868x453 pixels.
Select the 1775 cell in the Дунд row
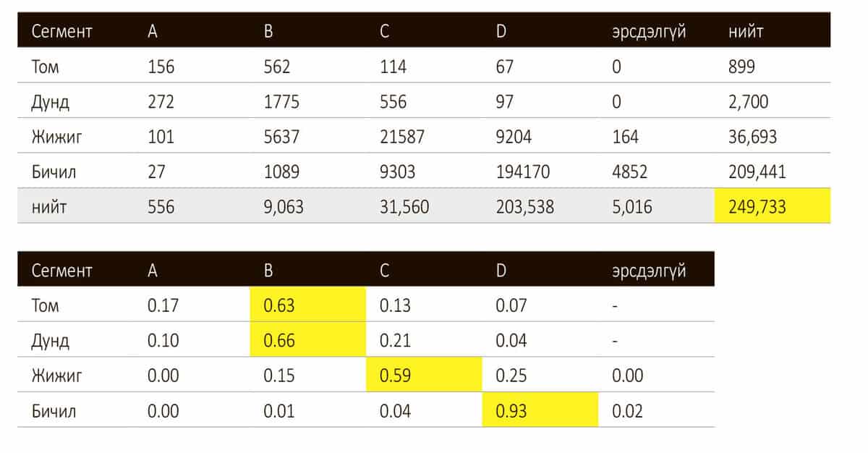click(x=279, y=102)
